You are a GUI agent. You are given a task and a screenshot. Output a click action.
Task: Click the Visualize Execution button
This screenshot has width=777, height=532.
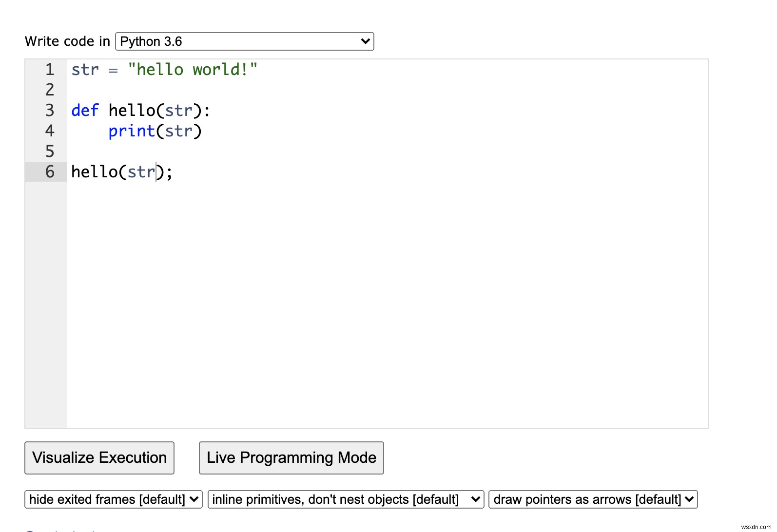point(99,458)
